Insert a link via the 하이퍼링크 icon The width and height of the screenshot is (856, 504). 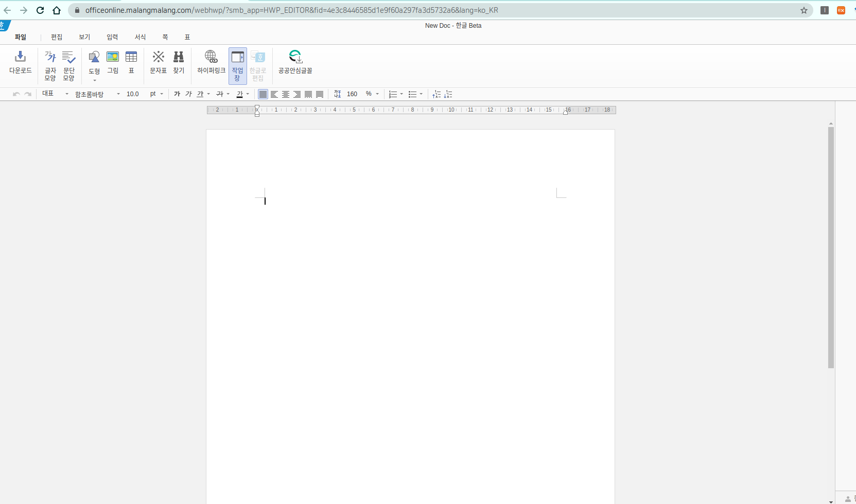pyautogui.click(x=211, y=57)
